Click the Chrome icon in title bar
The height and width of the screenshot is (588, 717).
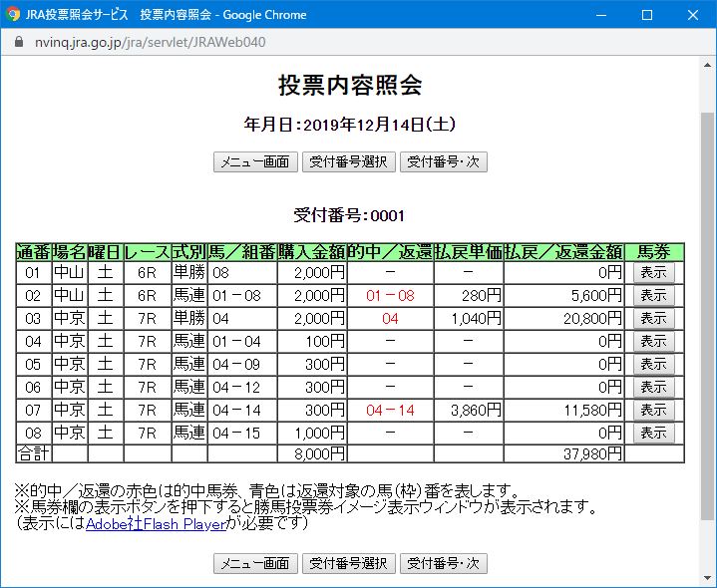(13, 15)
